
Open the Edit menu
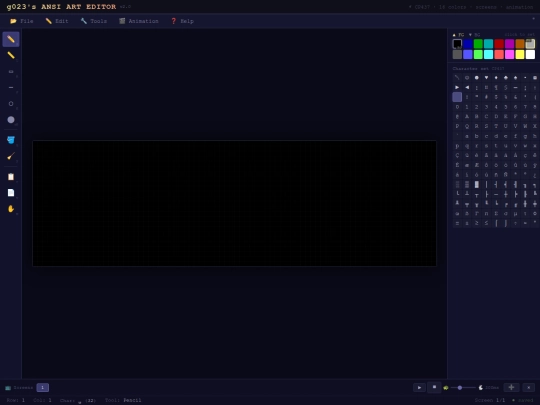pyautogui.click(x=57, y=21)
